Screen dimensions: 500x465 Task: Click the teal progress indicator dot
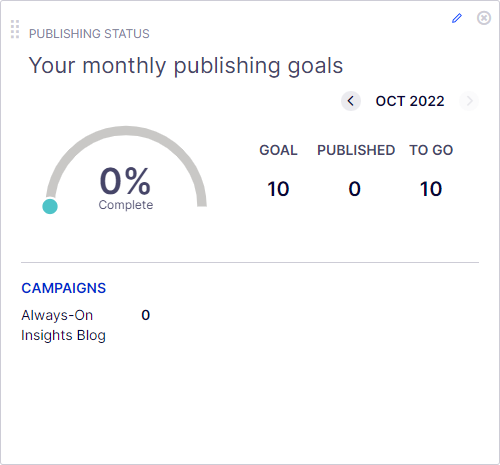tap(50, 206)
